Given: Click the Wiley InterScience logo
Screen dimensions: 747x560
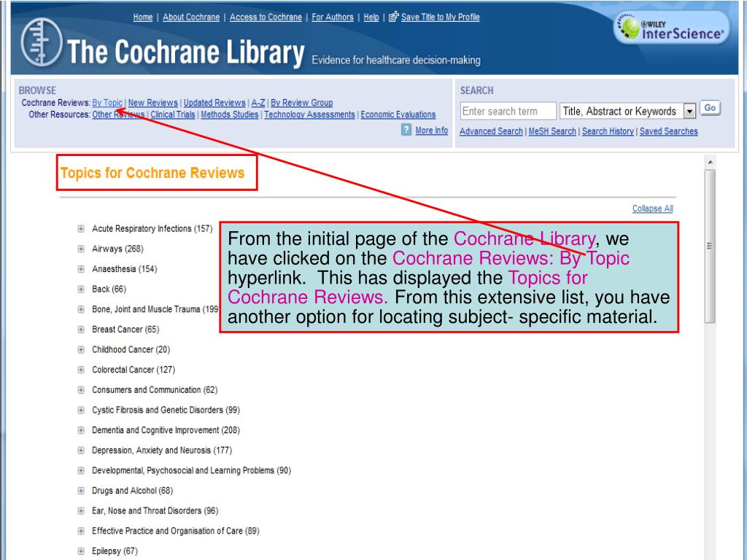Looking at the screenshot, I should click(x=672, y=28).
